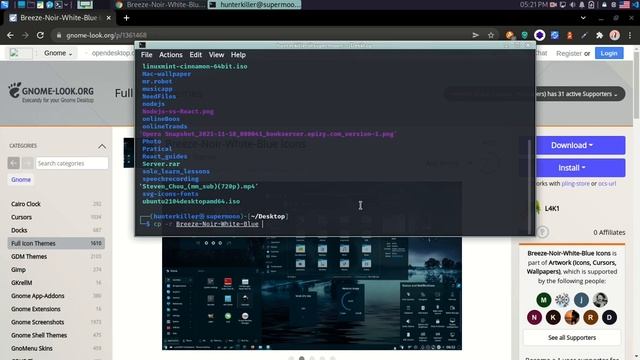Go back in the Chrome browser
This screenshot has width=640, height=360.
click(x=10, y=36)
